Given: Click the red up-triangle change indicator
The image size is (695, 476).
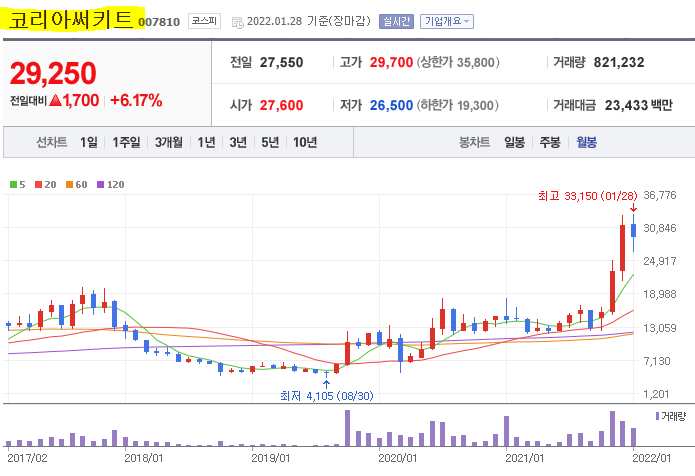Looking at the screenshot, I should pos(55,100).
